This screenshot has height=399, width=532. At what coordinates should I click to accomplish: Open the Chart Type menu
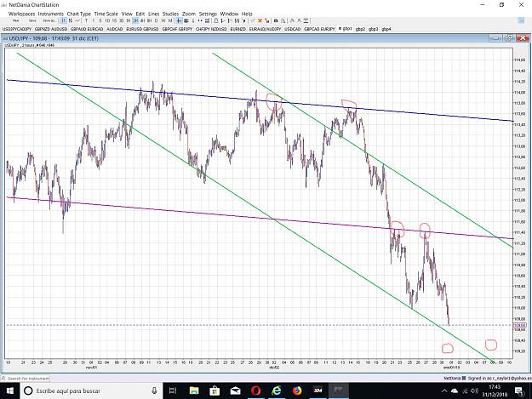[x=79, y=14]
